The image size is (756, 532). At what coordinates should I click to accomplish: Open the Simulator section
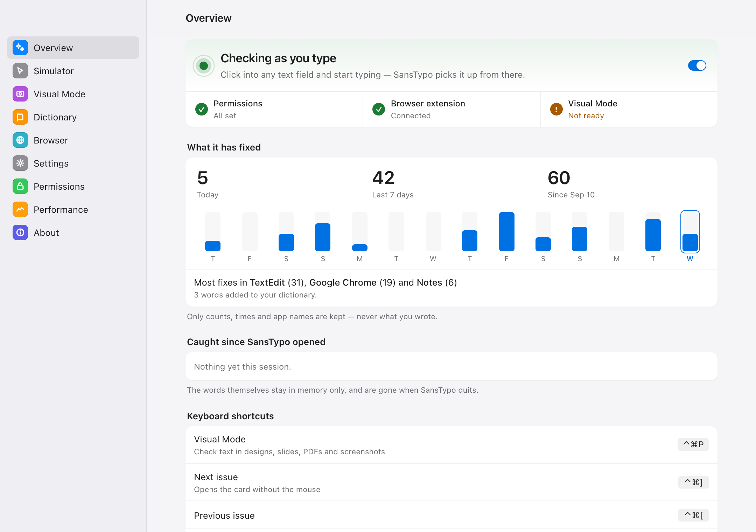(73, 71)
